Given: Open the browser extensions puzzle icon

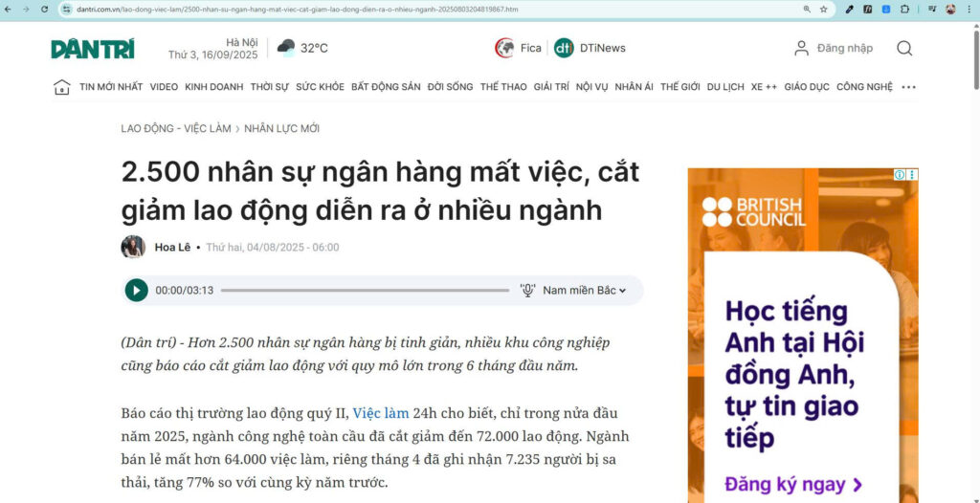Looking at the screenshot, I should coord(903,10).
